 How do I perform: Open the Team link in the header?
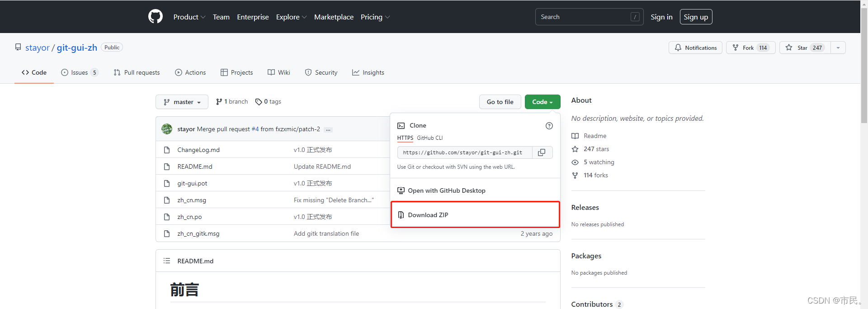point(221,17)
